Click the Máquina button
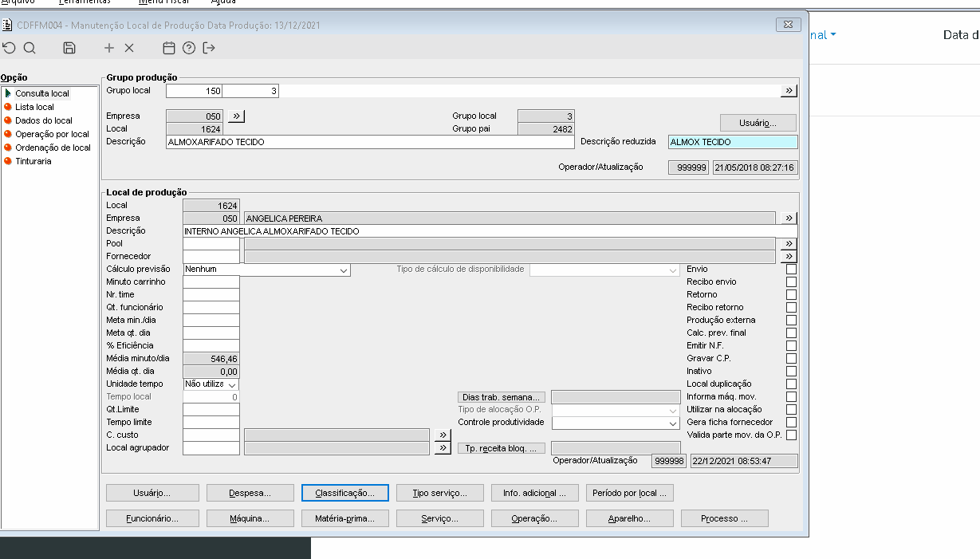The width and height of the screenshot is (980, 559). pyautogui.click(x=250, y=518)
